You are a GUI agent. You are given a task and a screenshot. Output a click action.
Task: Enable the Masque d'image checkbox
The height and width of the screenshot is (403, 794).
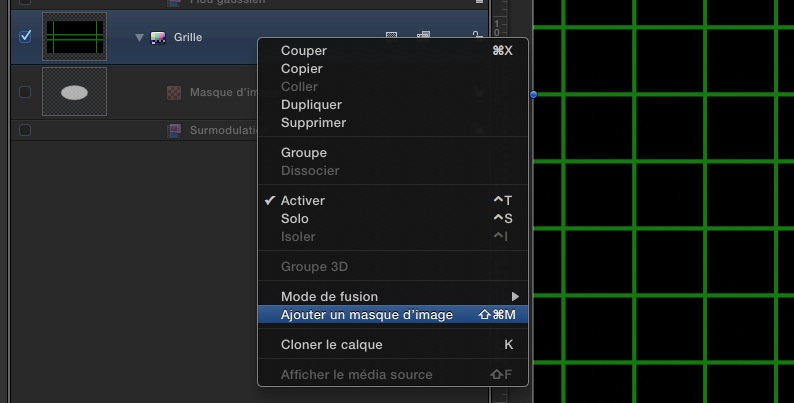coord(25,93)
